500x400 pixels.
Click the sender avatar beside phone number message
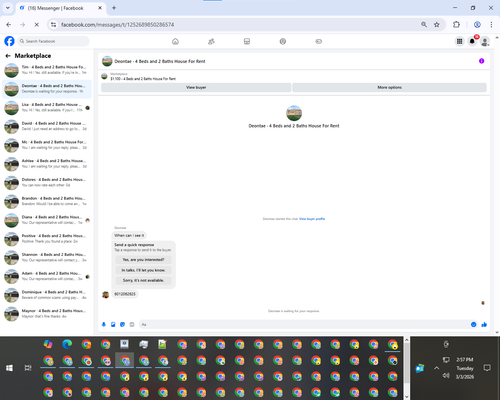(106, 295)
